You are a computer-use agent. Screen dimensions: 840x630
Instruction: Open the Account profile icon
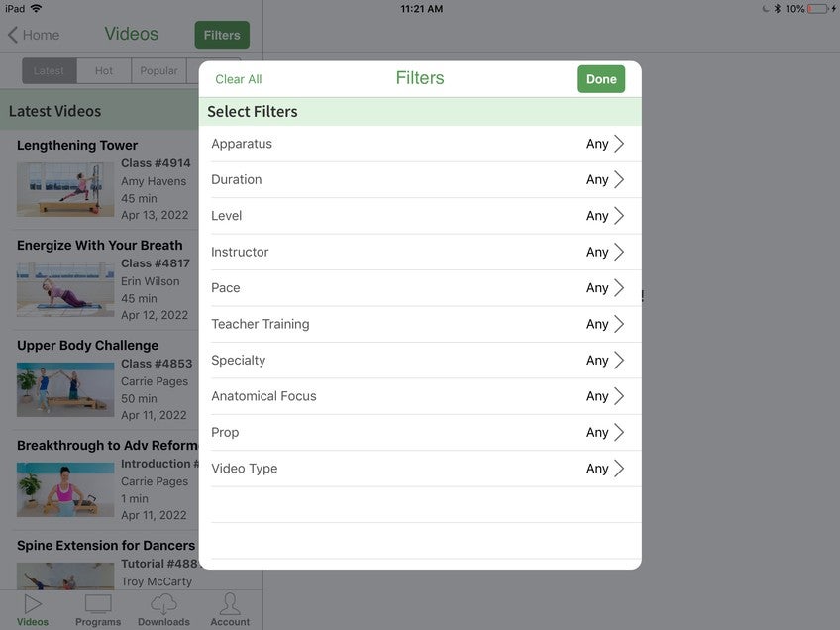pos(230,603)
